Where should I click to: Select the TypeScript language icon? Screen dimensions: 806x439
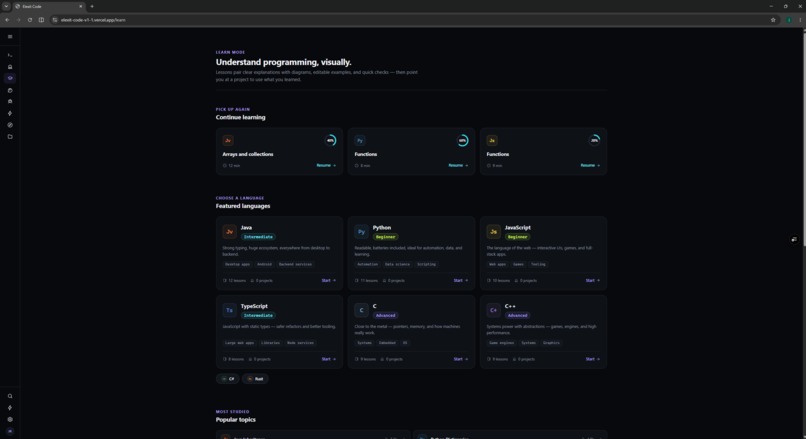tap(229, 310)
